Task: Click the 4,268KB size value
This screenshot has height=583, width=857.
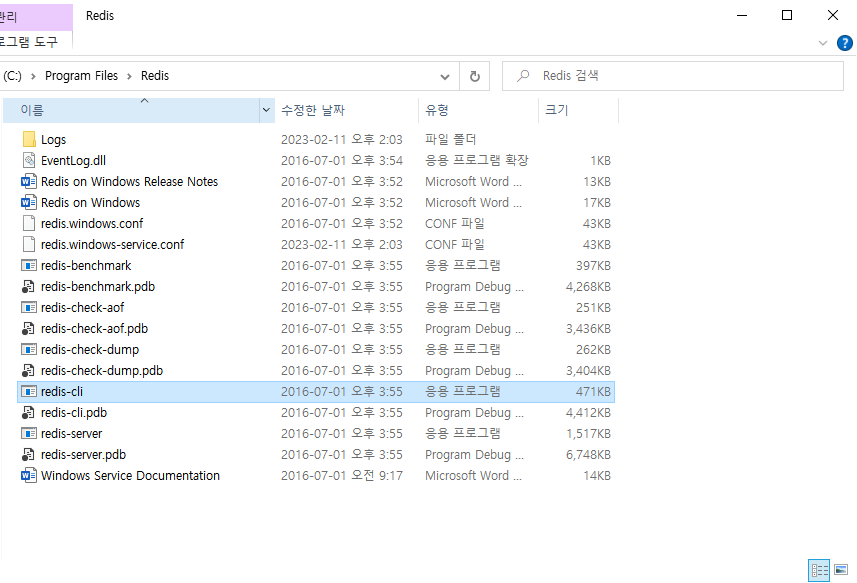Action: pyautogui.click(x=588, y=287)
